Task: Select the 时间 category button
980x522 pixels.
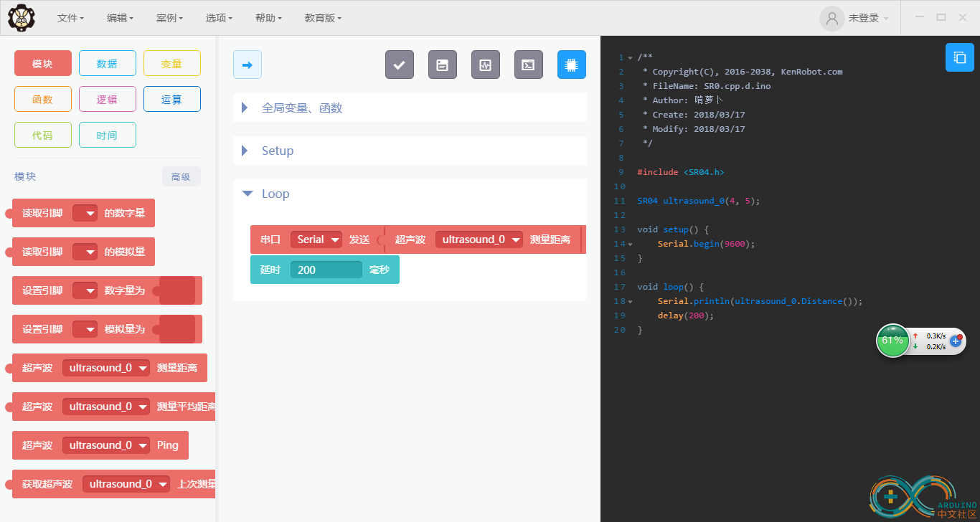Action: 108,135
